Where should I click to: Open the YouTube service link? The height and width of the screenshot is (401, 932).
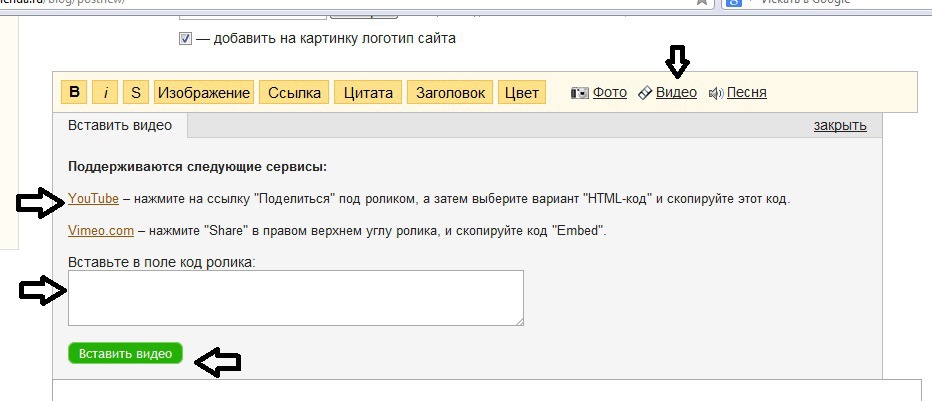coord(93,198)
